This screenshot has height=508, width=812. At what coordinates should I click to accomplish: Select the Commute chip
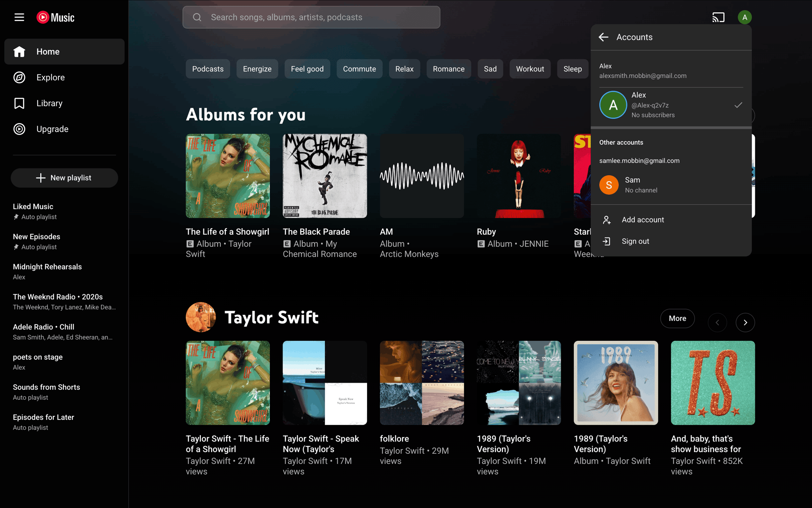[x=359, y=69]
